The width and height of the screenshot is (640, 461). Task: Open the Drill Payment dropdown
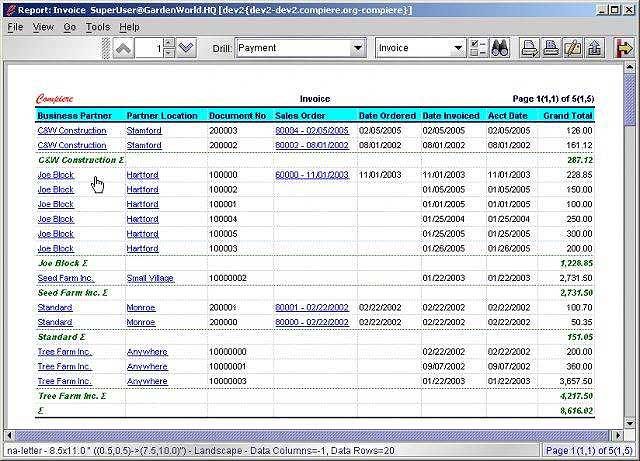tap(358, 48)
